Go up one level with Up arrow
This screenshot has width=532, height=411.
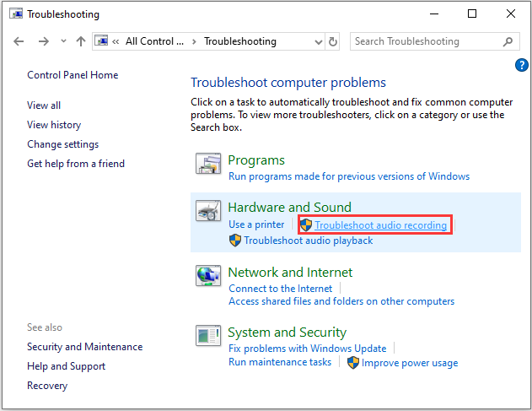click(81, 41)
